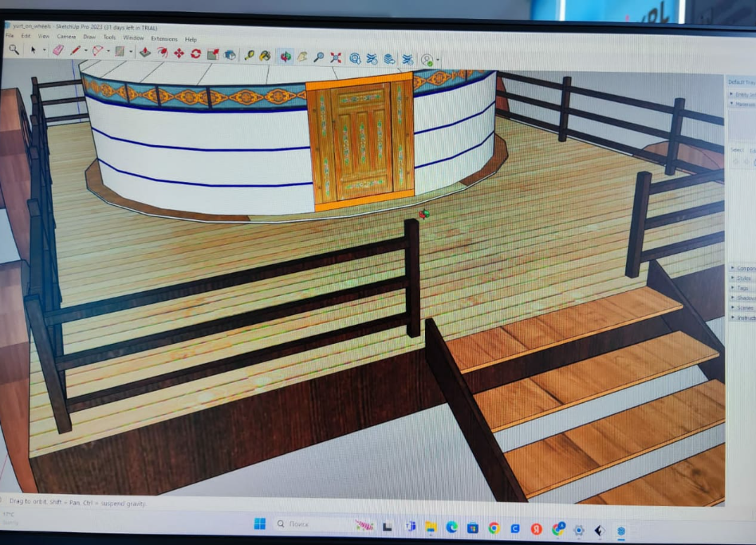Screen dimensions: 756x545
Task: Open the Window menu
Action: click(133, 38)
